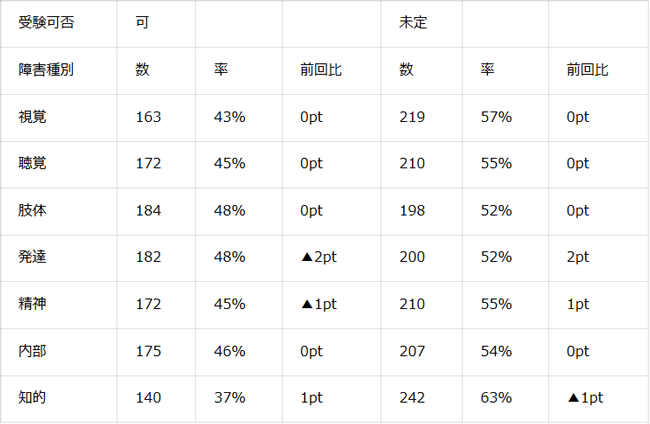Image resolution: width=650 pixels, height=424 pixels.
Task: Click the cell with value 242
Action: [412, 398]
